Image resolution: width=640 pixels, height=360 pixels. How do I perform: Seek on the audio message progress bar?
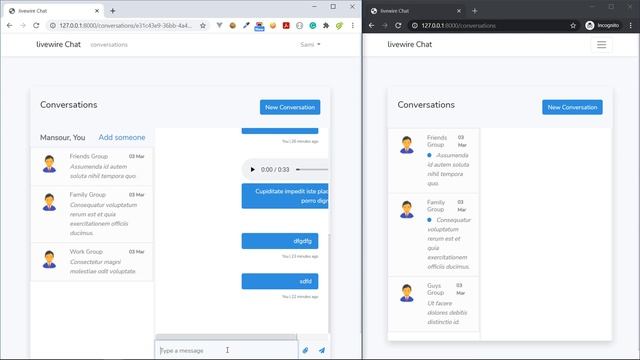pyautogui.click(x=312, y=169)
